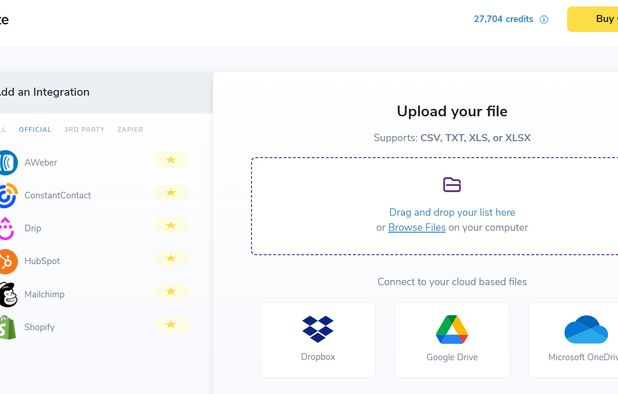Select the AWeber integration label
618x394 pixels.
[41, 162]
